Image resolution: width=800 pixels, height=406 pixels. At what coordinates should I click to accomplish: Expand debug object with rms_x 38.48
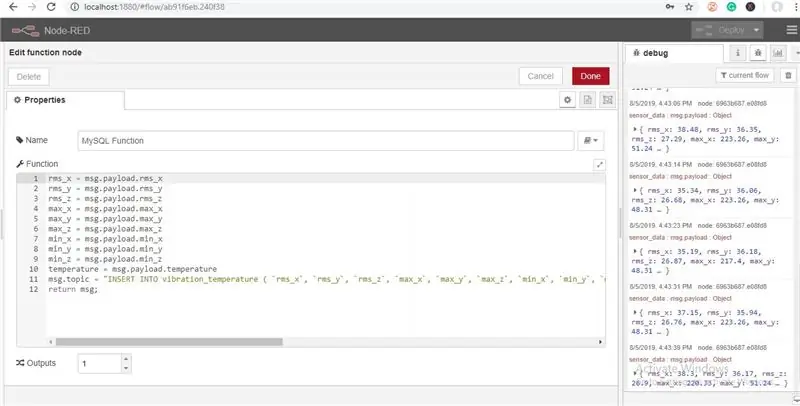(635, 130)
